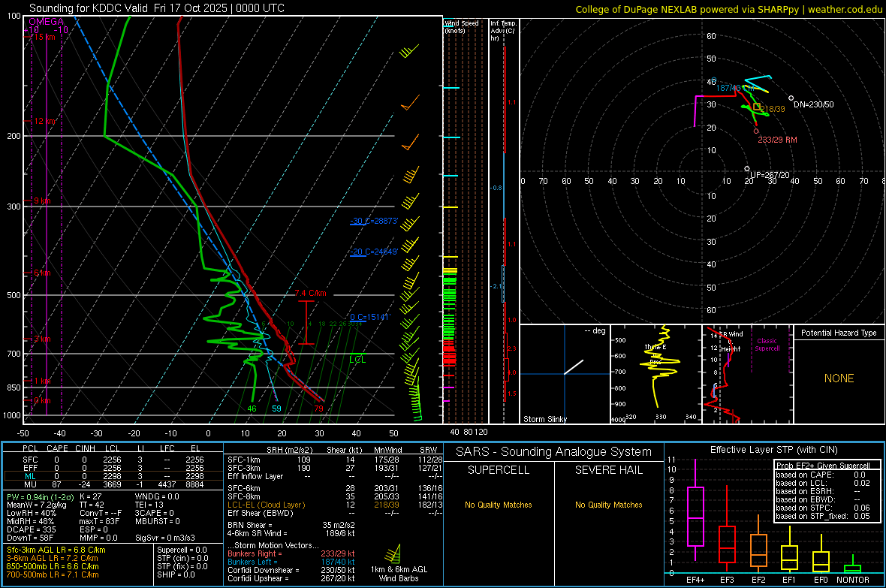
Task: Click the LCL-EL (Cloud Layer) row
Action: [x=336, y=505]
